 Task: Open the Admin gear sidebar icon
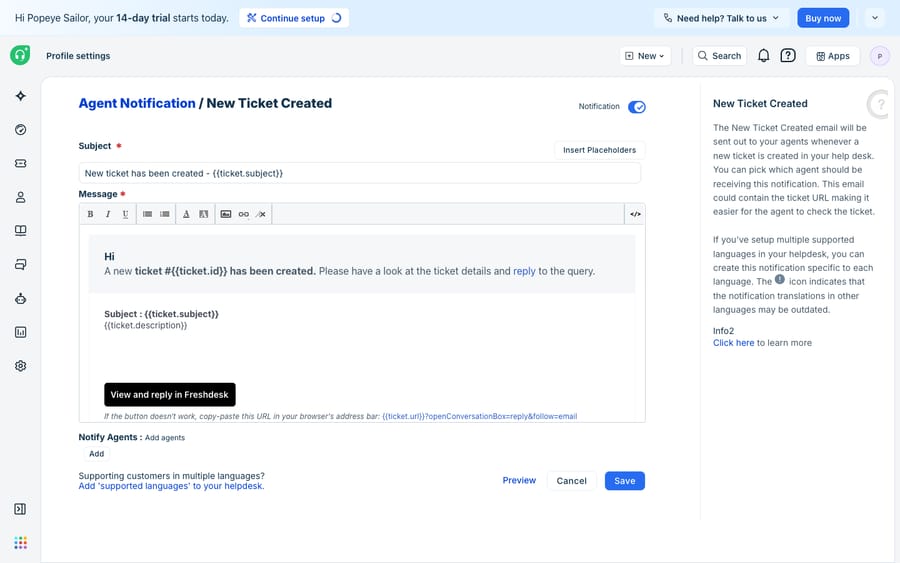[x=21, y=366]
